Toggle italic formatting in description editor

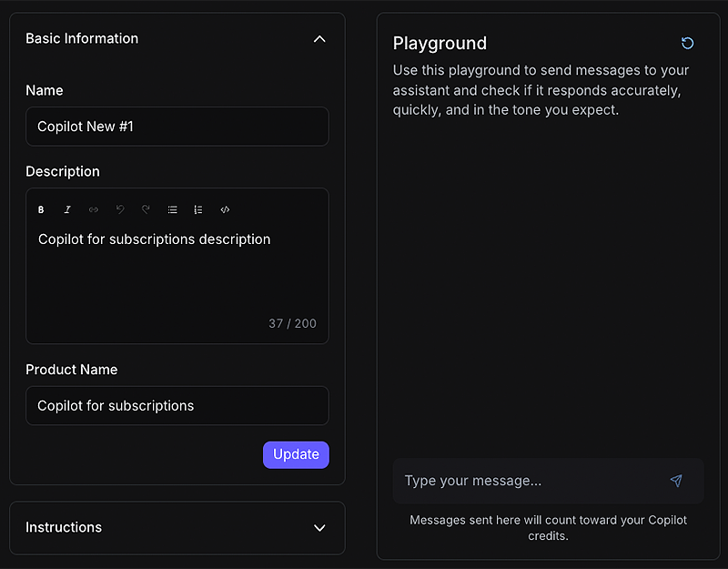[67, 209]
